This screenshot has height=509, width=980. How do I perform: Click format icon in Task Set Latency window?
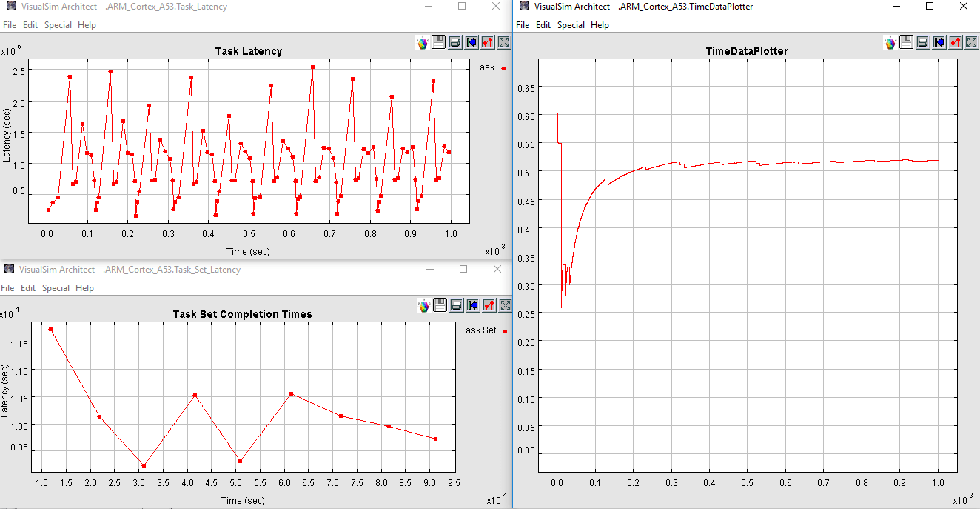[489, 305]
